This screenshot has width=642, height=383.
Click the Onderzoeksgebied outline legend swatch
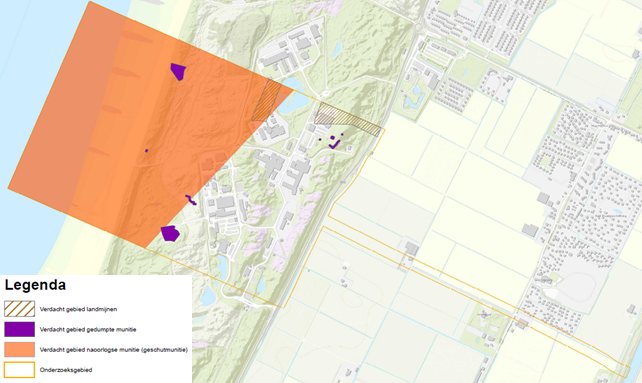point(20,369)
